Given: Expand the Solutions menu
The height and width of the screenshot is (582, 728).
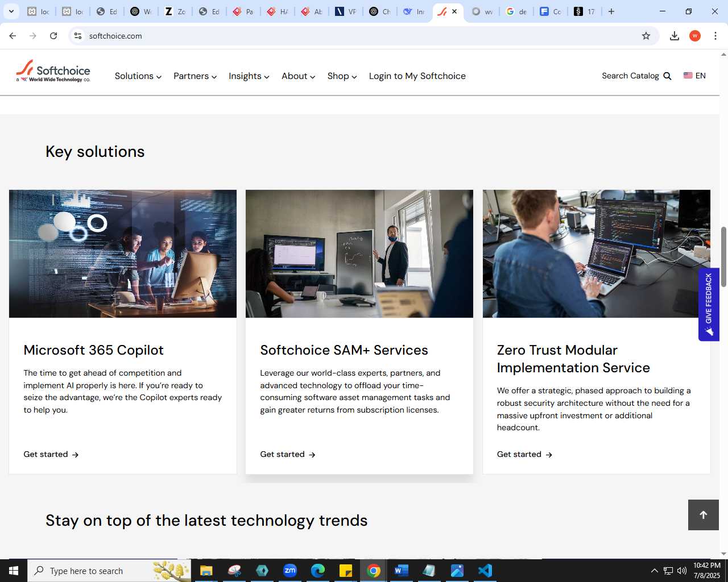Looking at the screenshot, I should pyautogui.click(x=138, y=76).
